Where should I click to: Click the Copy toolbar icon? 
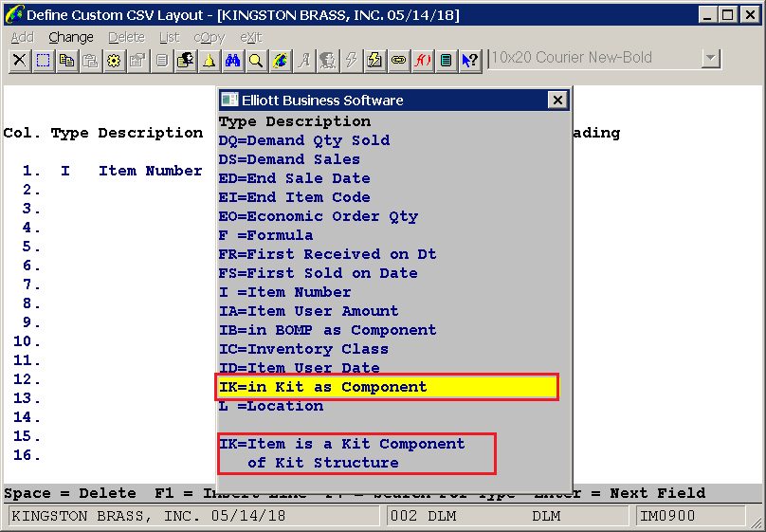click(67, 61)
